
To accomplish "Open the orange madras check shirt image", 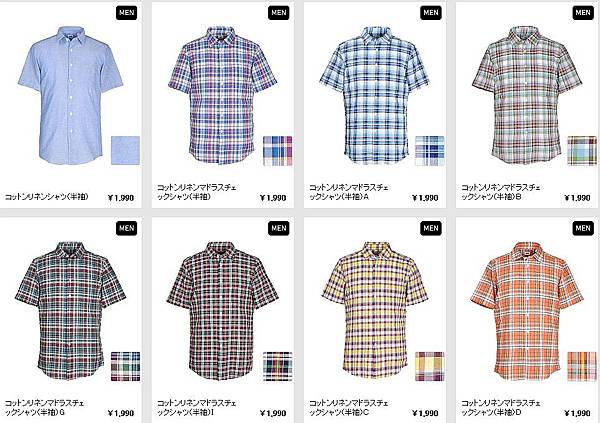I will 527,311.
